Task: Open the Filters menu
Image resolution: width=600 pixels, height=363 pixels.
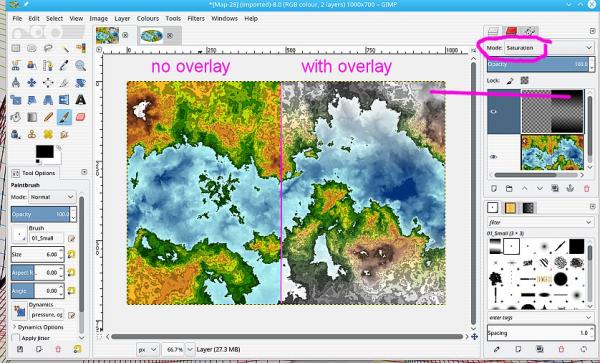Action: [x=196, y=18]
